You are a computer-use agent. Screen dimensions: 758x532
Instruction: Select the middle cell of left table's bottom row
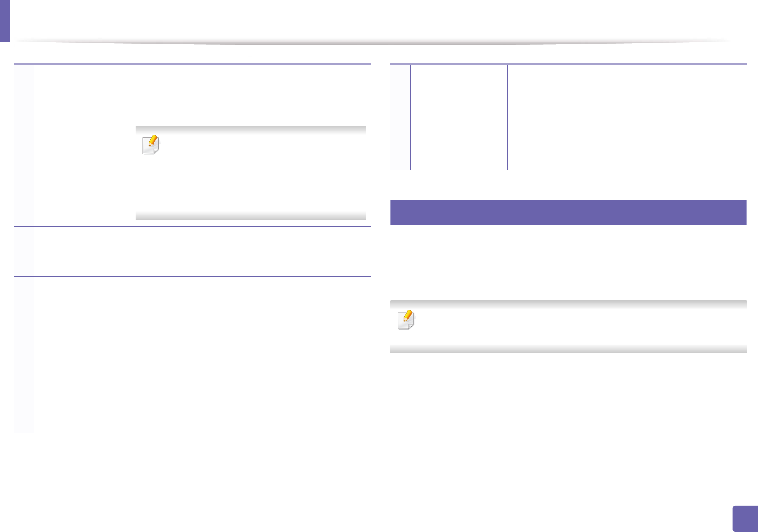click(x=83, y=379)
